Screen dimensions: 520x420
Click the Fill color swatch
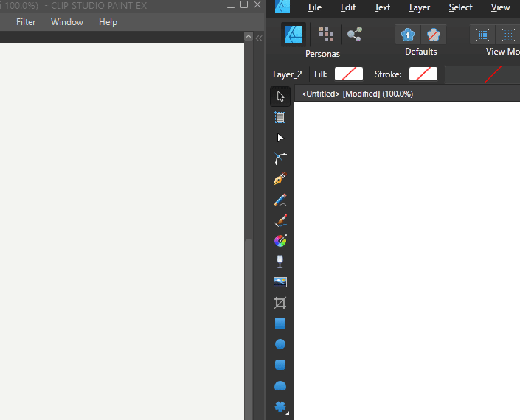[x=349, y=74]
